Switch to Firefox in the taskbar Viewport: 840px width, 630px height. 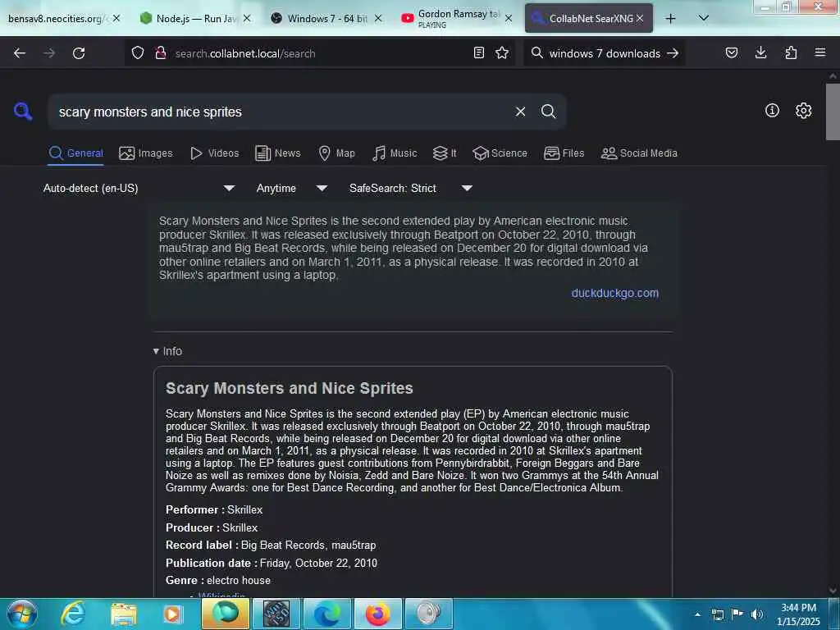377,614
